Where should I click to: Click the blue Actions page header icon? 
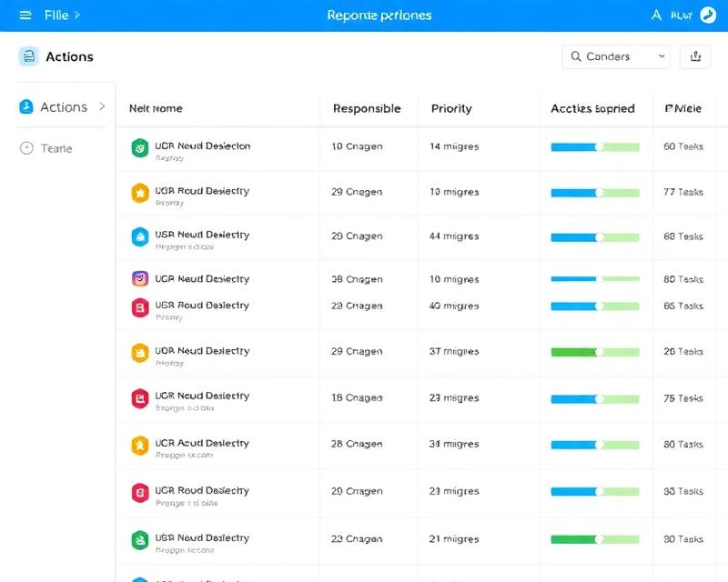click(x=28, y=56)
